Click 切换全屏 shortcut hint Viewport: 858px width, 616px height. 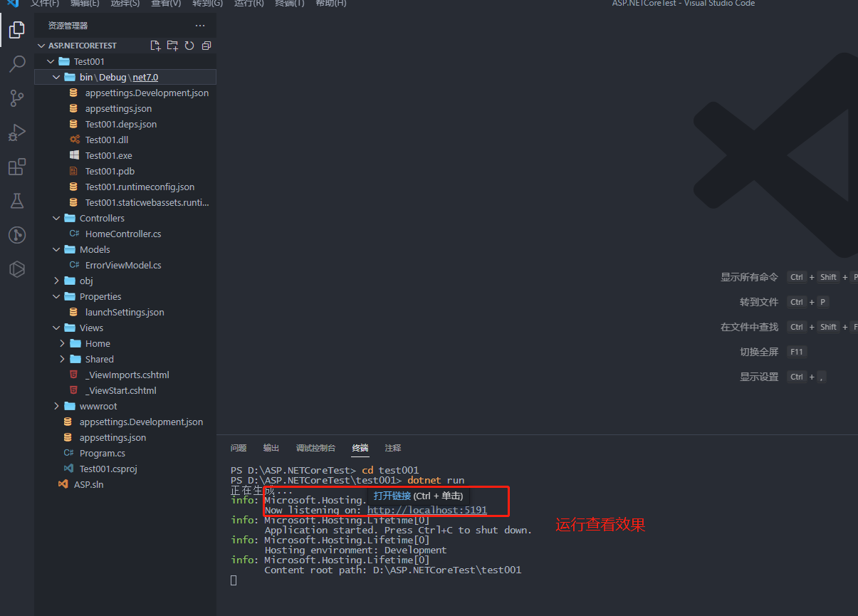pyautogui.click(x=759, y=352)
